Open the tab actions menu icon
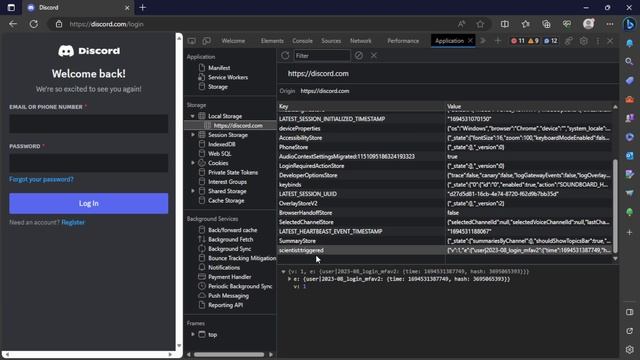This screenshot has height=360, width=640. click(x=11, y=8)
